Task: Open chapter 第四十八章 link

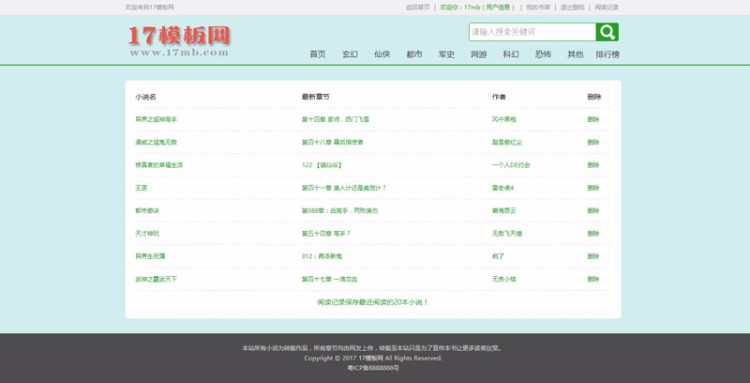Action: 332,142
